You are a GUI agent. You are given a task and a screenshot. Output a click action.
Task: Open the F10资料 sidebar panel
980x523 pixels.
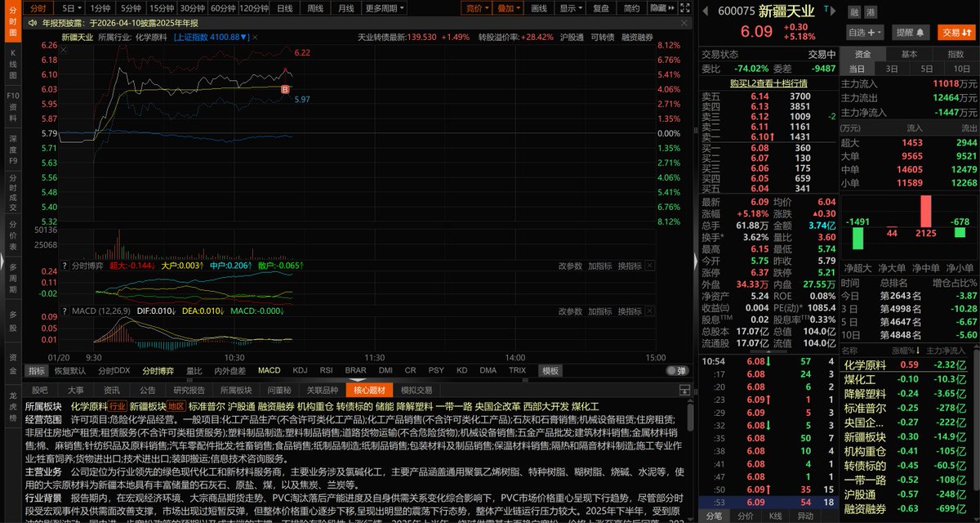[x=12, y=106]
